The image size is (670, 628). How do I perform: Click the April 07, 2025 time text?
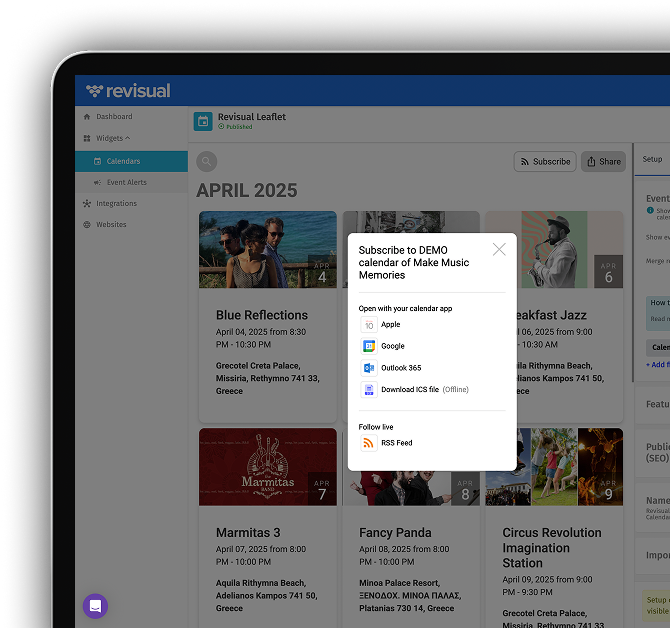tap(261, 555)
